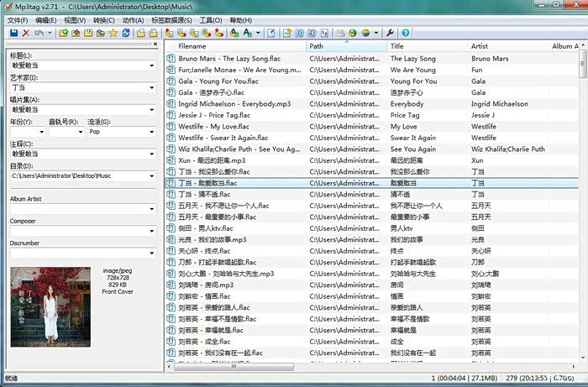Click the red X remove tag icon
588x387 pixels.
[x=26, y=33]
